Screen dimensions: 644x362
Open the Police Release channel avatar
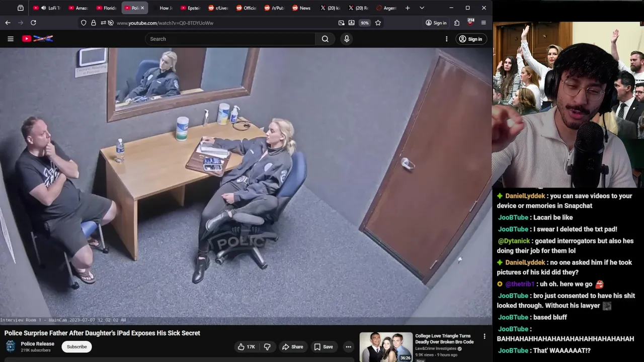pyautogui.click(x=10, y=346)
